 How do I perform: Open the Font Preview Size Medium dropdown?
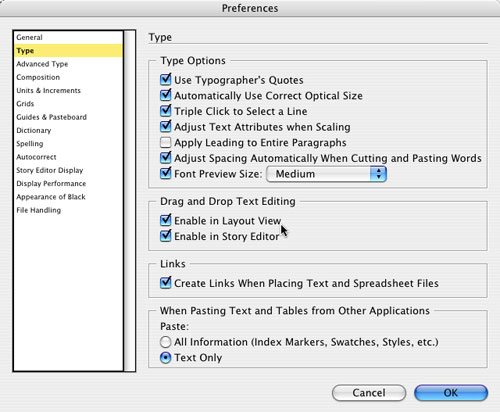coord(327,174)
